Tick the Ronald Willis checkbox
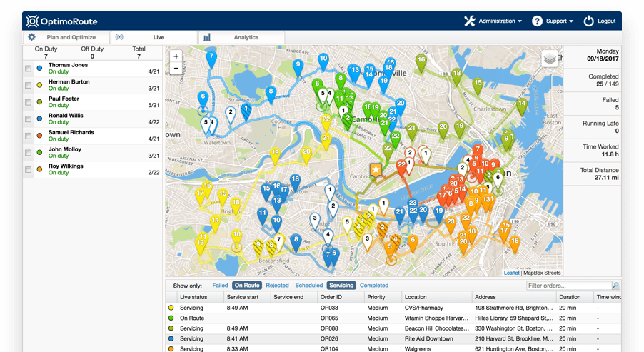Viewport: 644px width, 352px height. [x=28, y=119]
